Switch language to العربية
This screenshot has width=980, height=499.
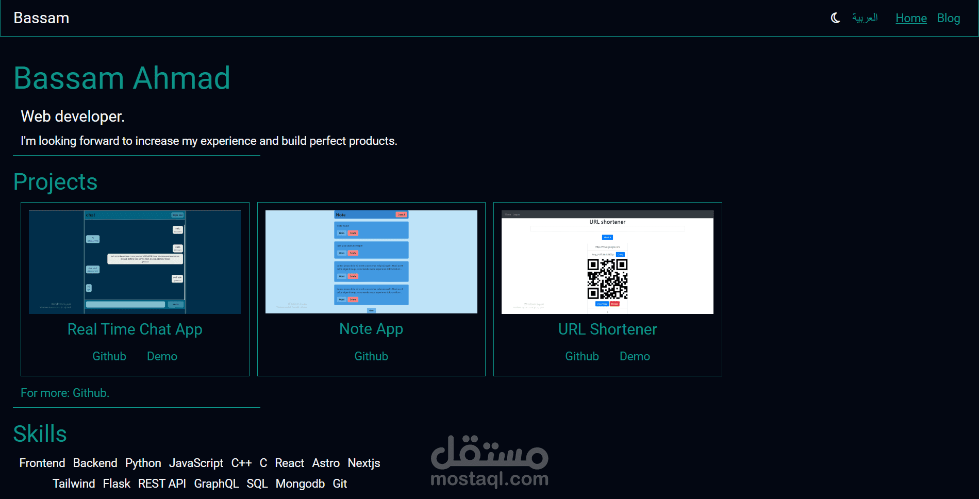(865, 18)
